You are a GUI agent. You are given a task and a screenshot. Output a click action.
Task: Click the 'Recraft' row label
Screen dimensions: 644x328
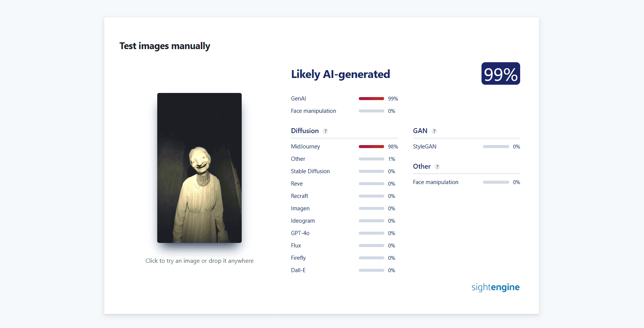click(299, 196)
